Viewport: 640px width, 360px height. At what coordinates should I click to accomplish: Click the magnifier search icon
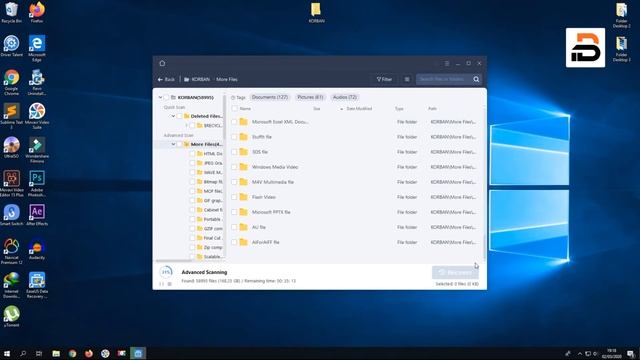[x=476, y=79]
